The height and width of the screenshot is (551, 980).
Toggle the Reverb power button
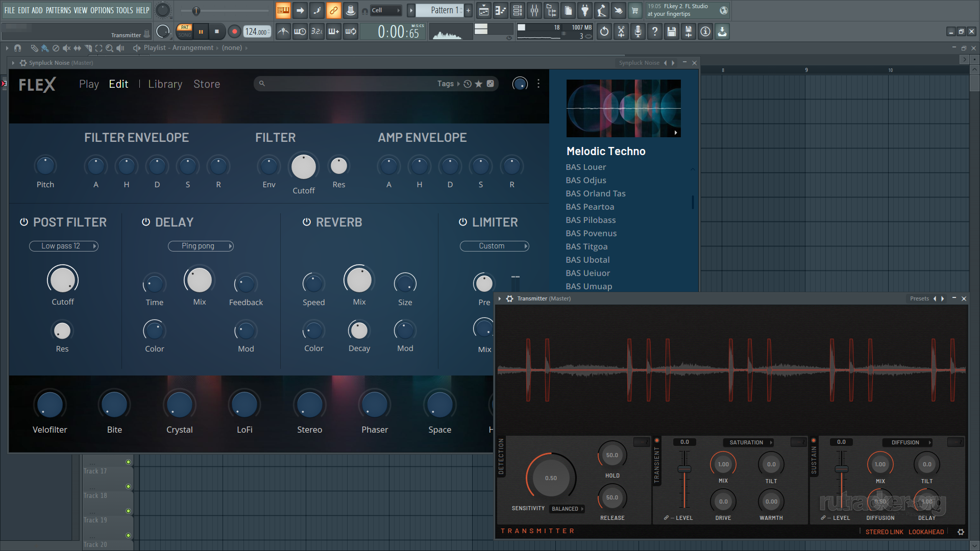307,222
